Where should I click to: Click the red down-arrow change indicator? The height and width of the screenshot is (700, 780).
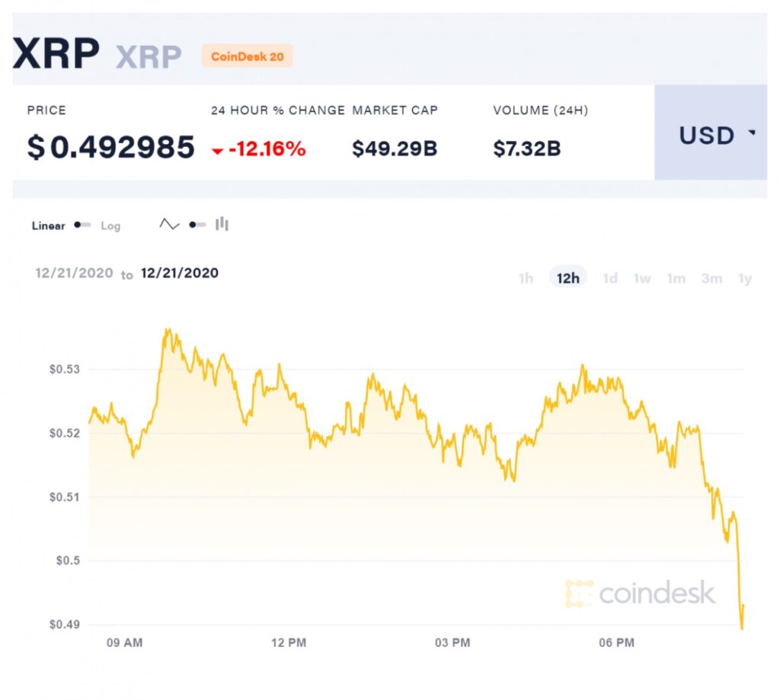217,152
